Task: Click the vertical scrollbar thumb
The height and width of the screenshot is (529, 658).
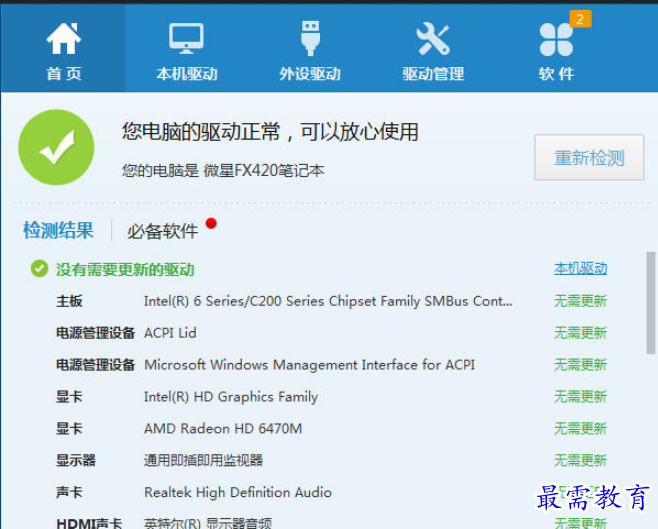Action: click(x=651, y=303)
